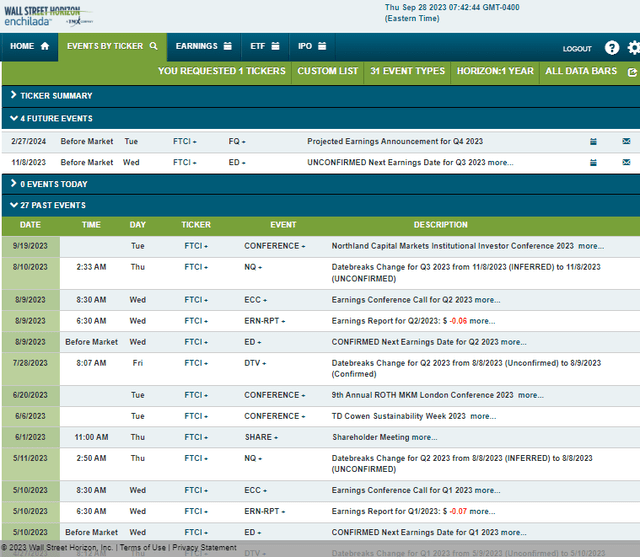640x557 pixels.
Task: Click You Requested 1 Tickers filter
Action: click(x=222, y=71)
